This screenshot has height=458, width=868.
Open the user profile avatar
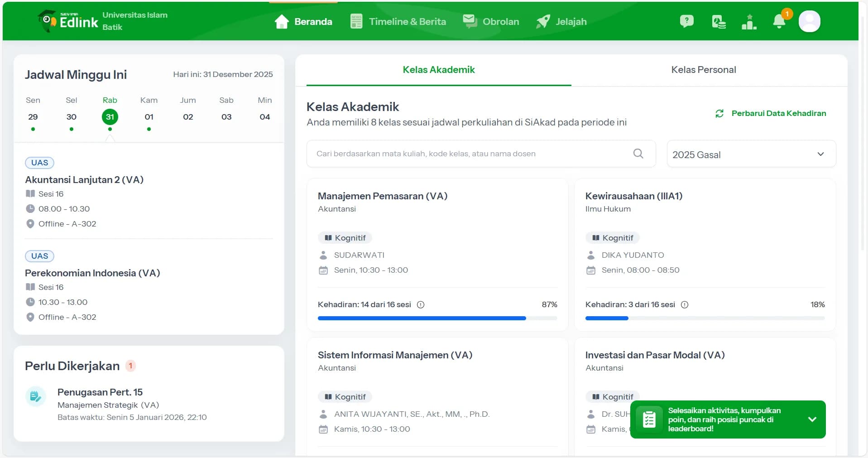coord(809,21)
